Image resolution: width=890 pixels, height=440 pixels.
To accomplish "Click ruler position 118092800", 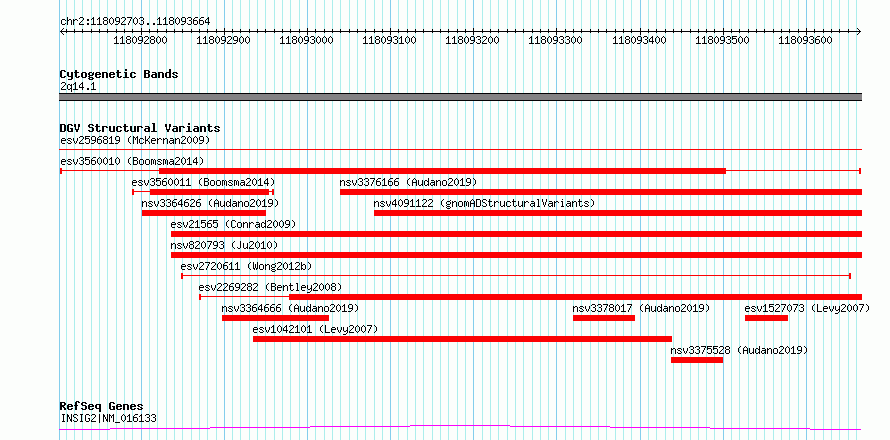I will coord(141,40).
